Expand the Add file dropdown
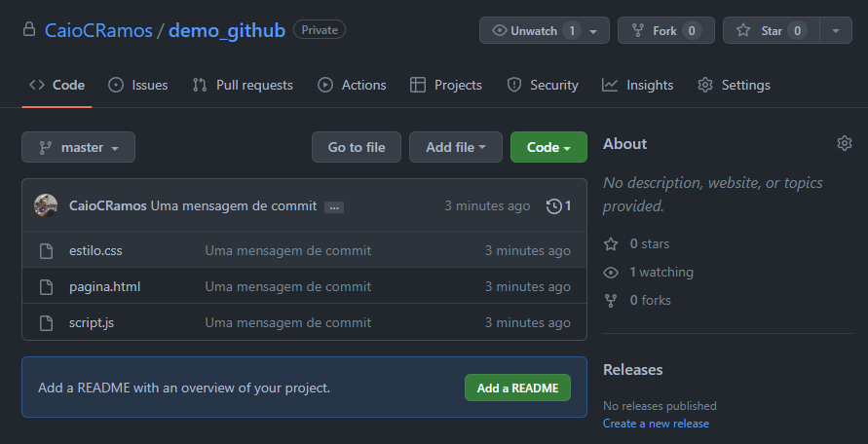 coord(455,147)
